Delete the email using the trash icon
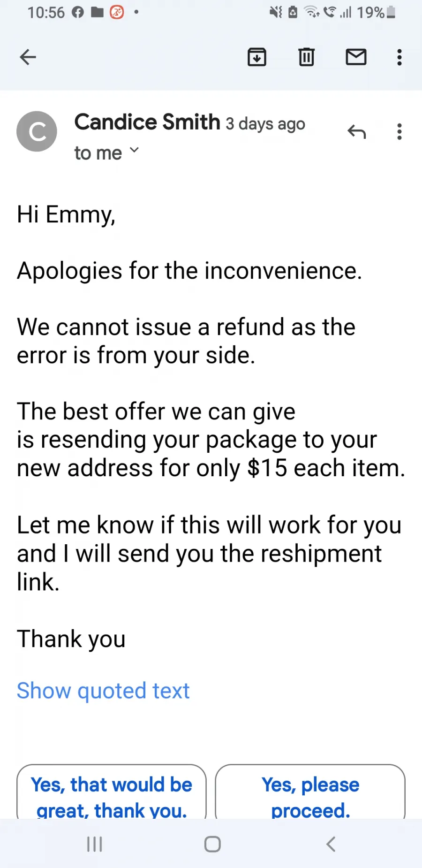Viewport: 422px width, 868px height. (307, 57)
